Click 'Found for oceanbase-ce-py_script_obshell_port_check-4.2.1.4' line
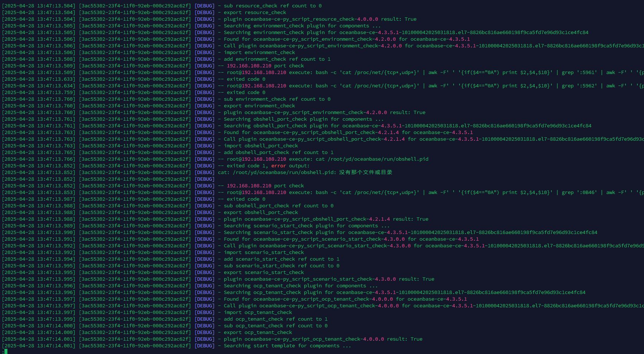Image resolution: width=644 pixels, height=354 pixels. point(348,133)
